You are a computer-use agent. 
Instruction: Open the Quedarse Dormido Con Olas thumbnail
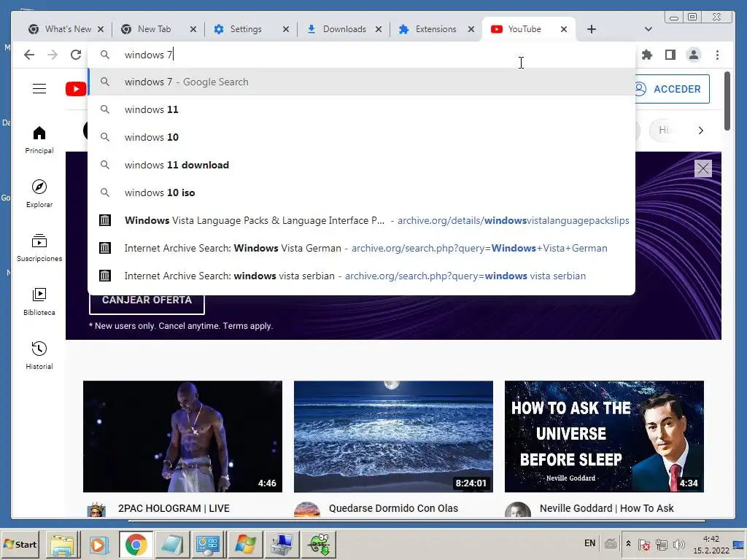coord(393,436)
